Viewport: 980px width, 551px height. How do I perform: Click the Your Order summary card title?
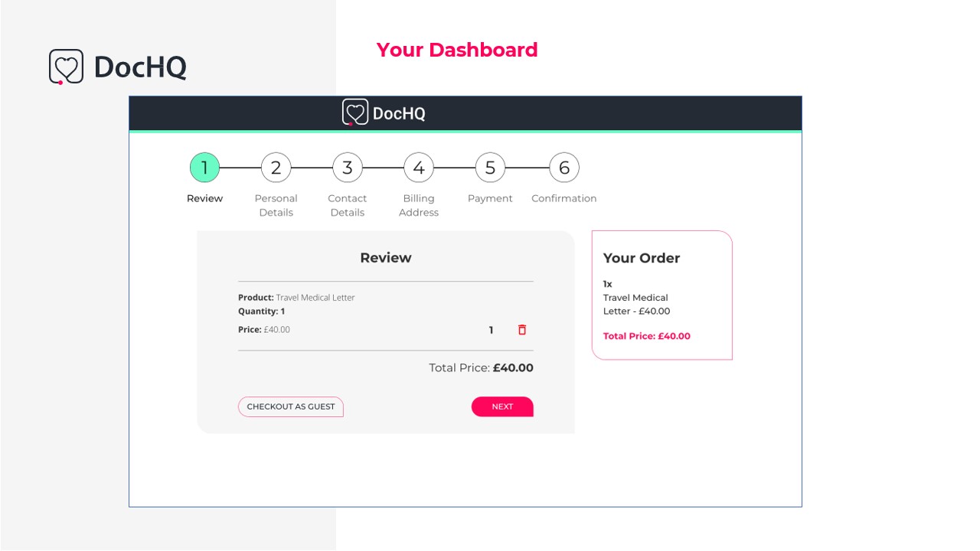[x=642, y=258]
